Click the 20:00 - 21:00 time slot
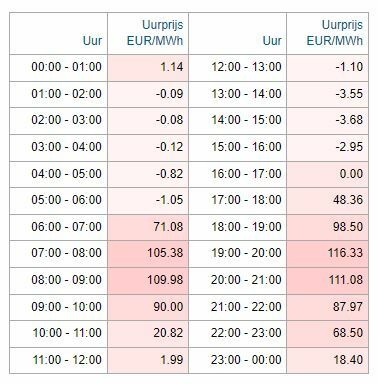Screen dimensions: 378x384 pos(238,281)
